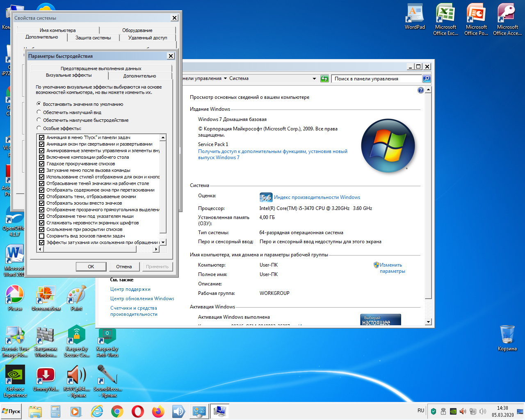Screen dimensions: 525x420
Task: Uncheck 'Включение композиции рабочего стола'
Action: pyautogui.click(x=41, y=157)
